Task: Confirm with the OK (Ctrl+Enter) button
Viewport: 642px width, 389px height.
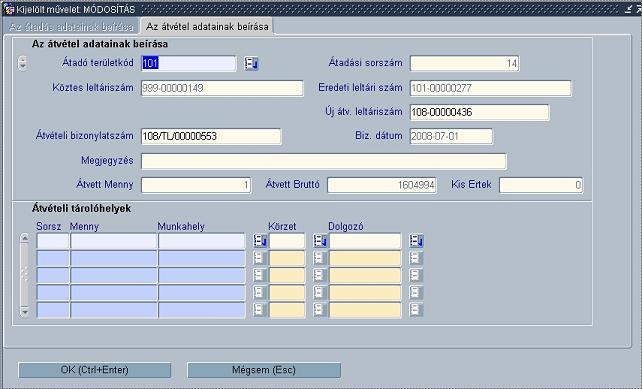Action: tap(95, 370)
